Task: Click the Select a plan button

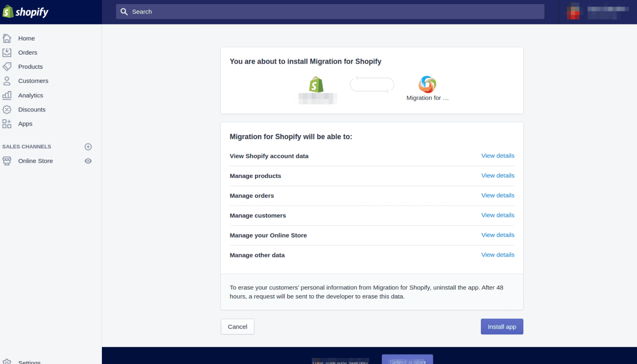Action: point(407,360)
